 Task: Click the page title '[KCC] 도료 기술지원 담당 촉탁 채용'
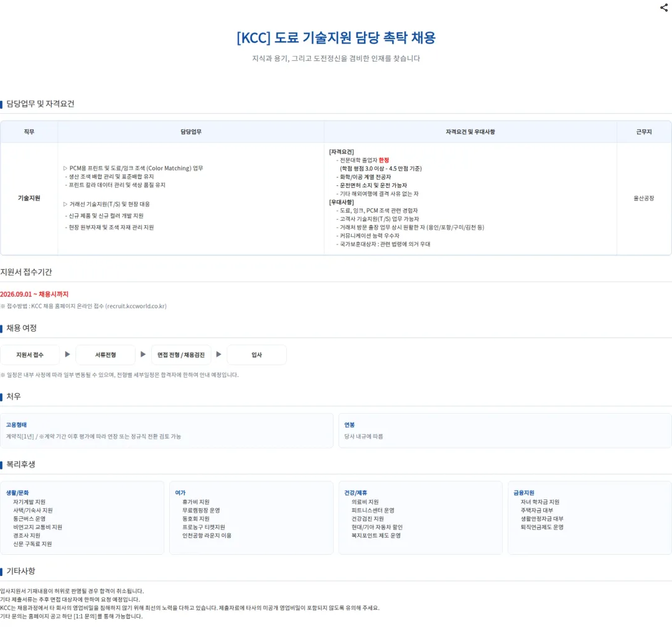(336, 38)
